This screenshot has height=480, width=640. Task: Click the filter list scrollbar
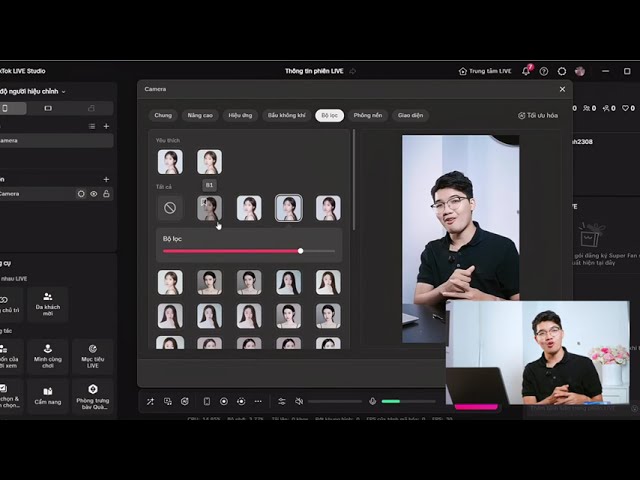point(354,180)
